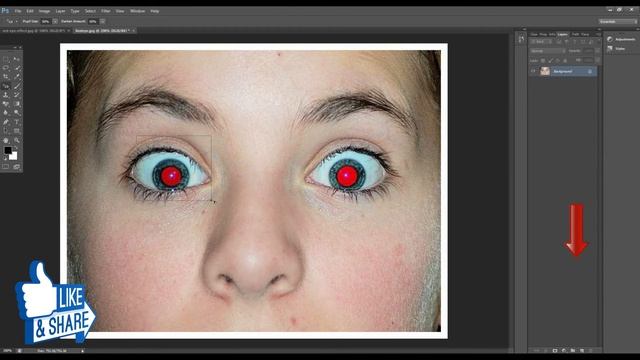Click the Background layer thumbnail
640x360 pixels.
click(545, 71)
